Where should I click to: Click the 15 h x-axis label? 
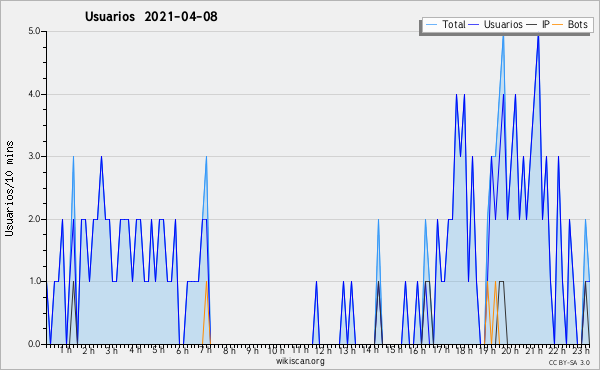pos(394,350)
